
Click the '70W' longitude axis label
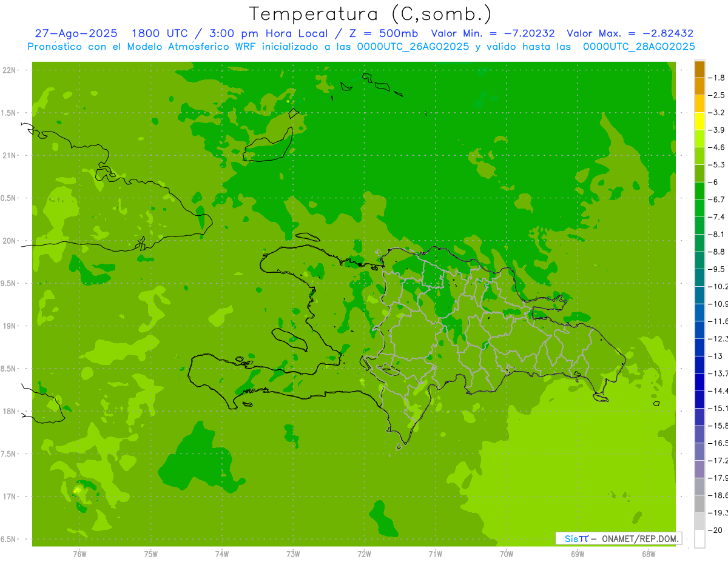507,554
